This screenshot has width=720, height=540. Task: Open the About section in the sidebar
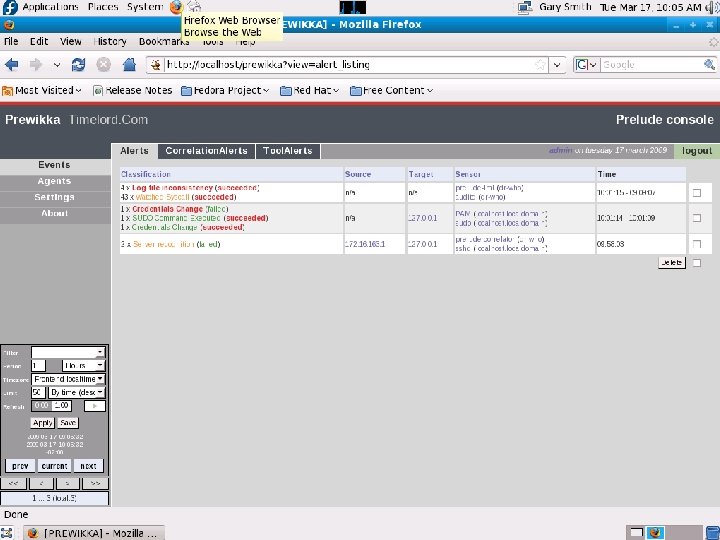pyautogui.click(x=55, y=213)
